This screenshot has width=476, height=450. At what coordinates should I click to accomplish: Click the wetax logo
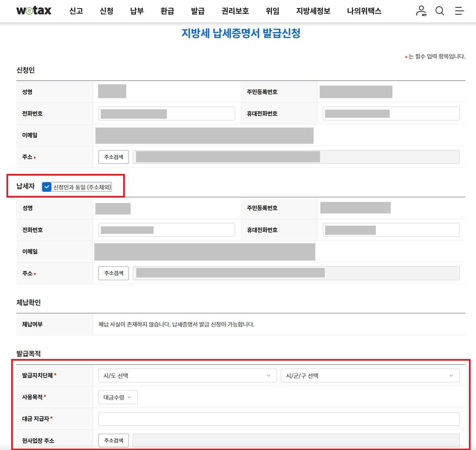(32, 10)
